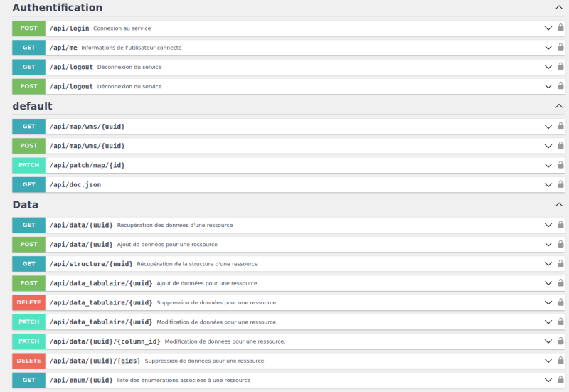Click 'Récupération des données d'une ressource' text

175,225
